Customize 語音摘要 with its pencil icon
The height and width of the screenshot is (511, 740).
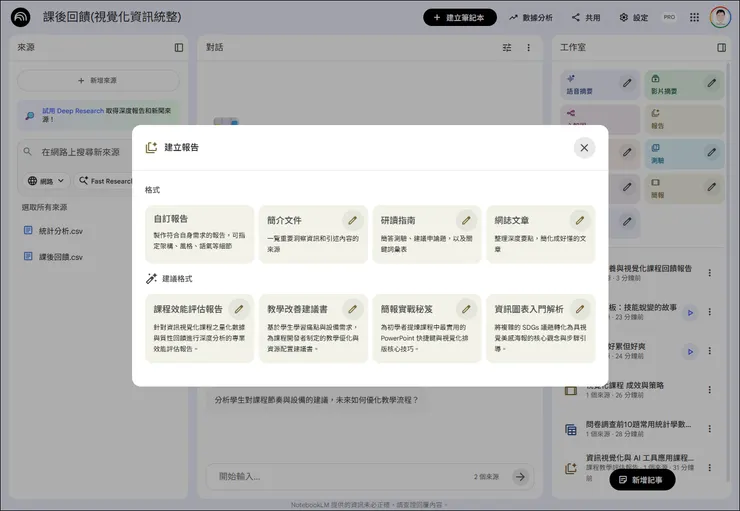pyautogui.click(x=627, y=83)
